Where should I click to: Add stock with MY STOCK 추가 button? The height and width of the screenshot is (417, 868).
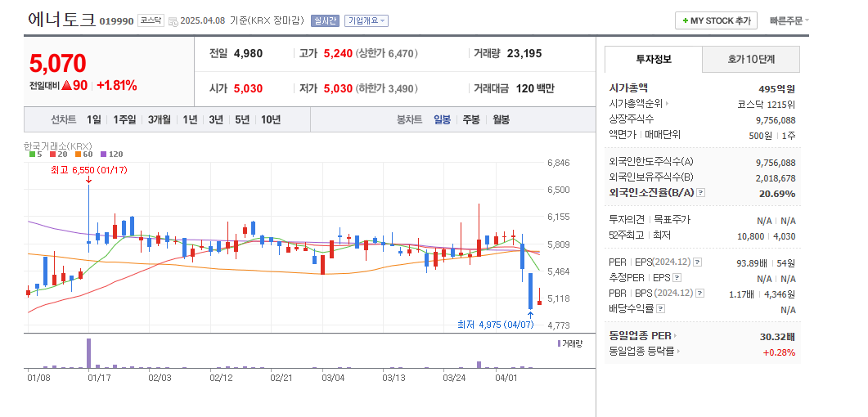716,21
